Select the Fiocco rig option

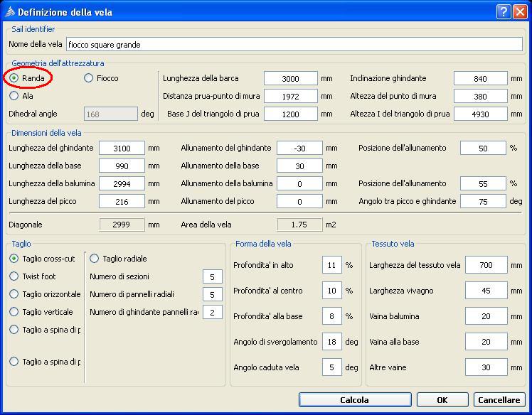pyautogui.click(x=89, y=78)
